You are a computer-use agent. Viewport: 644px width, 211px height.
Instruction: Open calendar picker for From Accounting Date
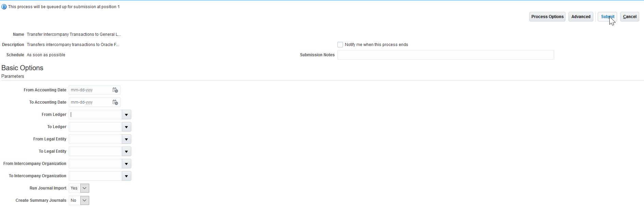(115, 90)
